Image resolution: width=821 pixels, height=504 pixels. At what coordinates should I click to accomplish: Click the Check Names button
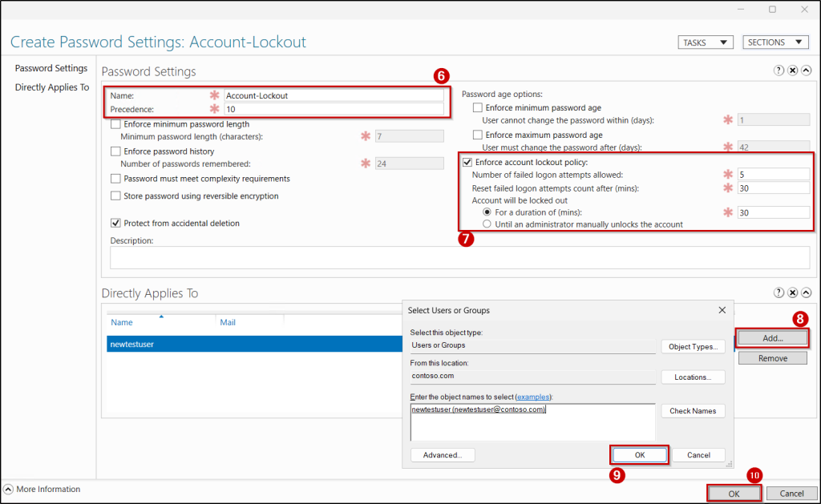coord(693,410)
